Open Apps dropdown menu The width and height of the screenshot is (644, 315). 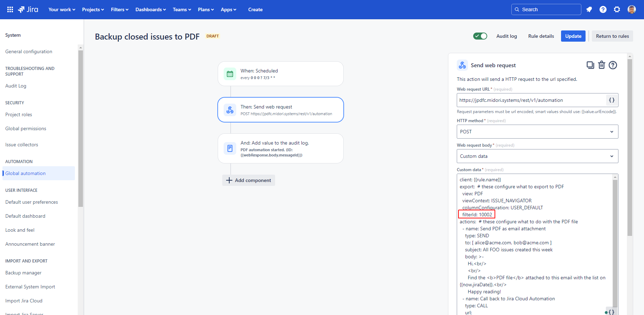[229, 9]
